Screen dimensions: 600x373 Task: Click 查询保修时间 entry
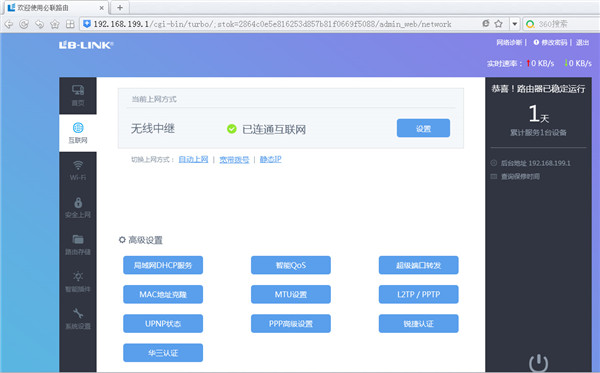click(520, 176)
